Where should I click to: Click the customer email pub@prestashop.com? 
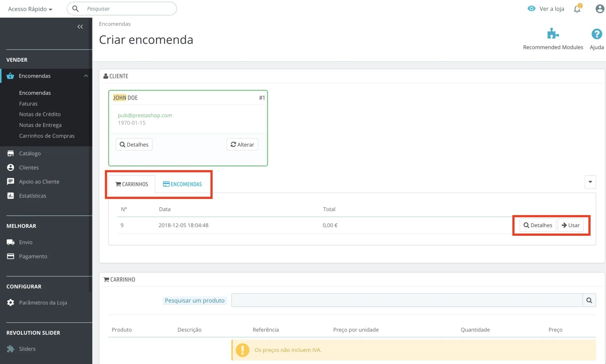click(x=145, y=115)
